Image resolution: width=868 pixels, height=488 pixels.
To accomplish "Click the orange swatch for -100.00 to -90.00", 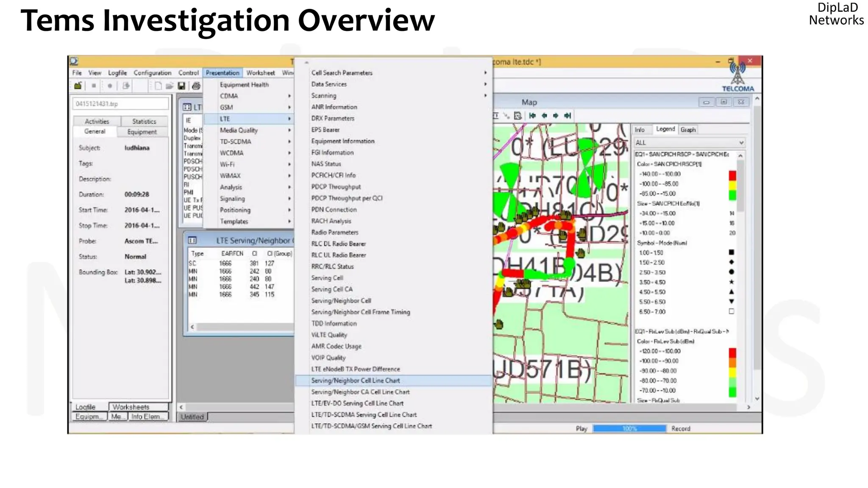I will [732, 363].
